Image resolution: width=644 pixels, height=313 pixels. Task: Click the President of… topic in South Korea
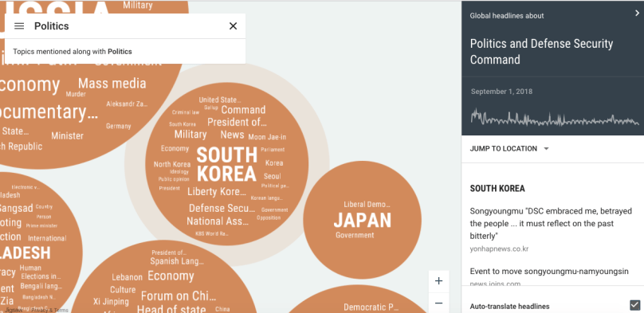tap(237, 122)
